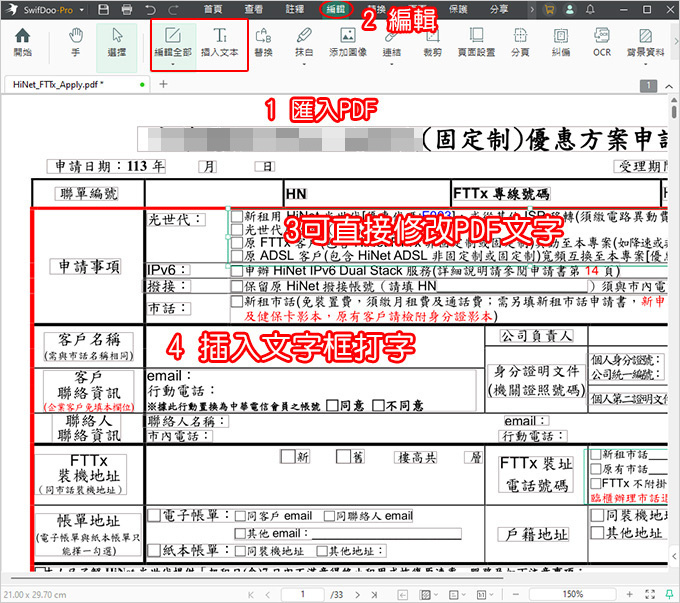The image size is (680, 603).
Task: Go to next page arrow
Action: coord(357,594)
